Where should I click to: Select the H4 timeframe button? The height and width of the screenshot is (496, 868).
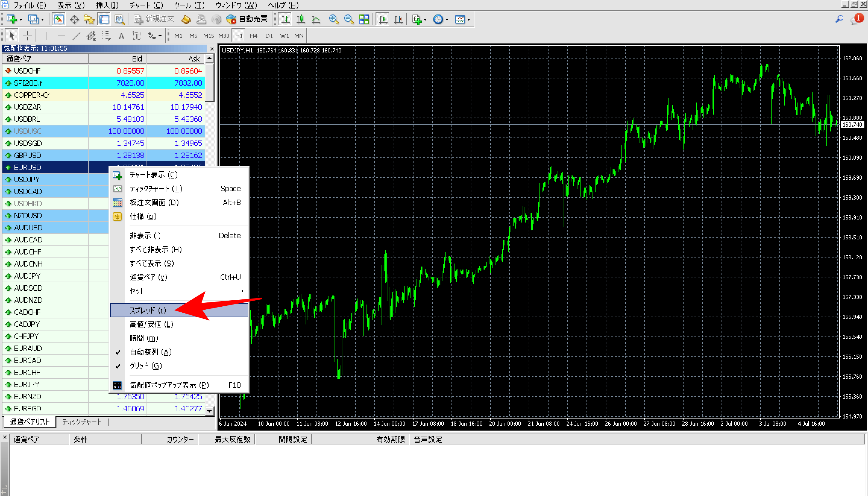coord(253,36)
